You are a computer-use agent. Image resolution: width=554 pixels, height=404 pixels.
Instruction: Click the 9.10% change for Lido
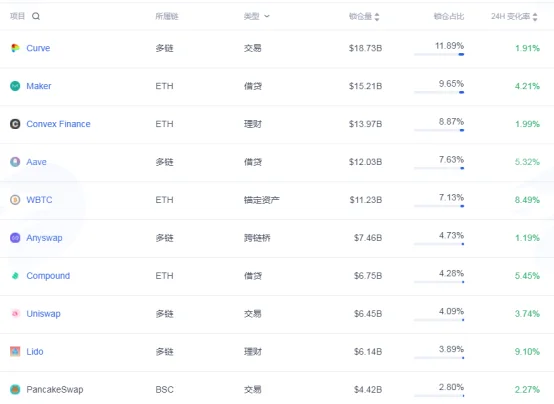click(527, 352)
